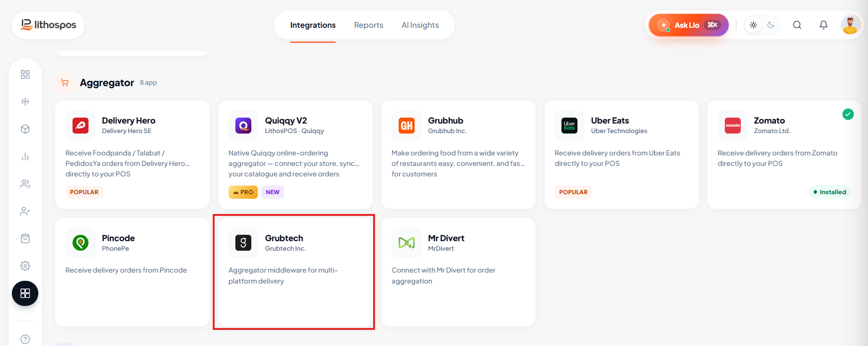The height and width of the screenshot is (346, 868).
Task: Click "Receive delivery orders from Pincode" description
Action: click(x=126, y=270)
